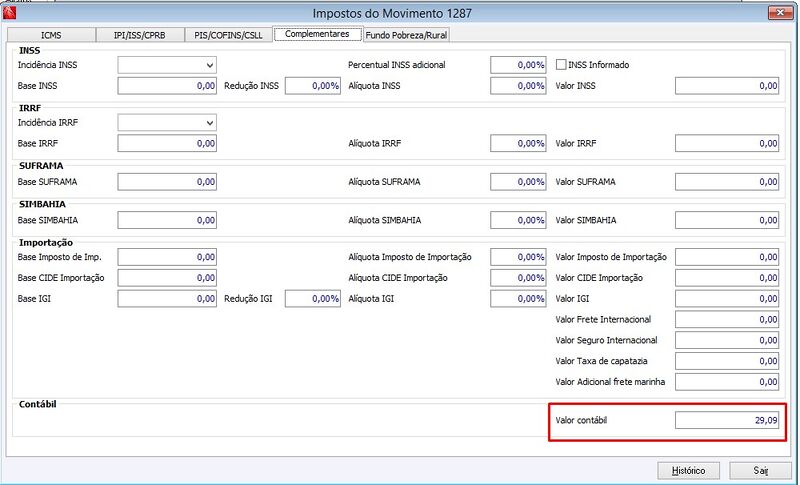
Task: Select the Complementares tab
Action: [x=317, y=34]
